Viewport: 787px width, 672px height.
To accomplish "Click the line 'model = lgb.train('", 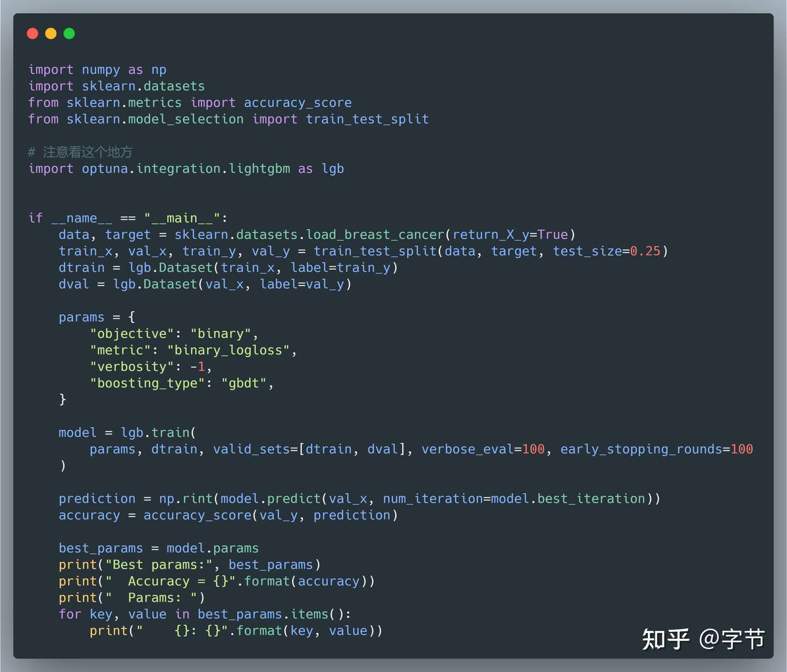I will [x=127, y=433].
